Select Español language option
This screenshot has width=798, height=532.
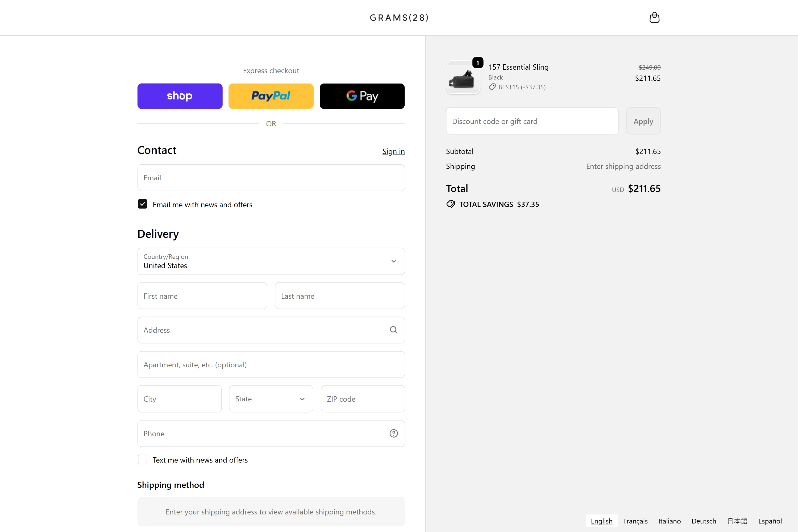(770, 521)
